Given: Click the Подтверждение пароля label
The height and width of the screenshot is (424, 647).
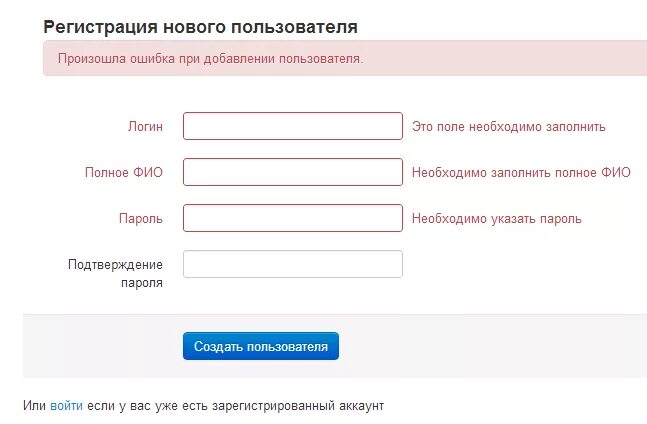Looking at the screenshot, I should [x=116, y=273].
